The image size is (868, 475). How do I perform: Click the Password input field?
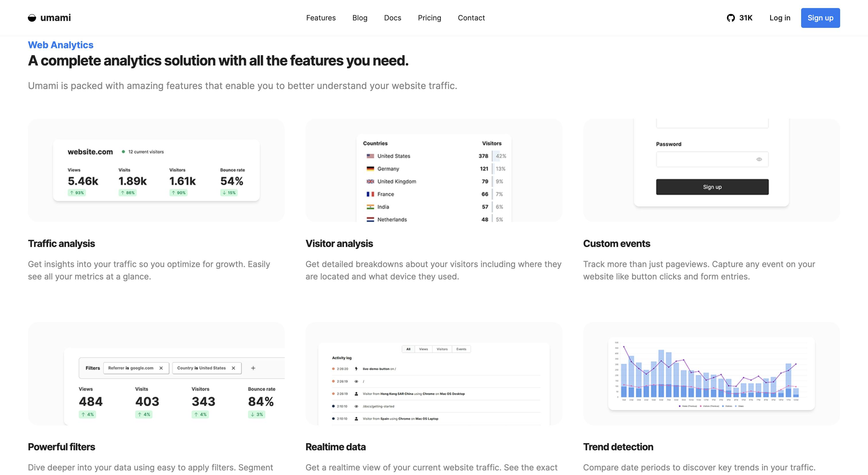point(704,159)
